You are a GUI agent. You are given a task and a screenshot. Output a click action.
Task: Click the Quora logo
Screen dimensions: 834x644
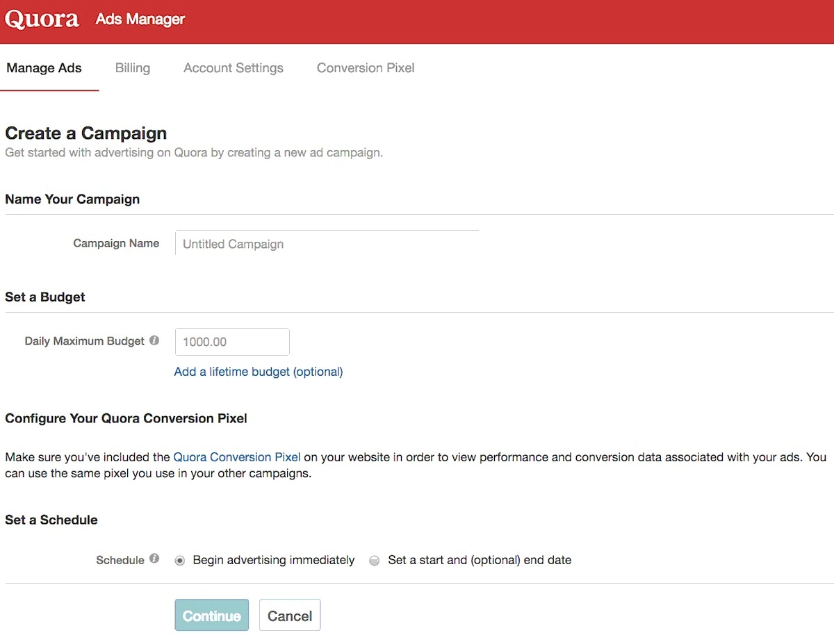tap(42, 19)
